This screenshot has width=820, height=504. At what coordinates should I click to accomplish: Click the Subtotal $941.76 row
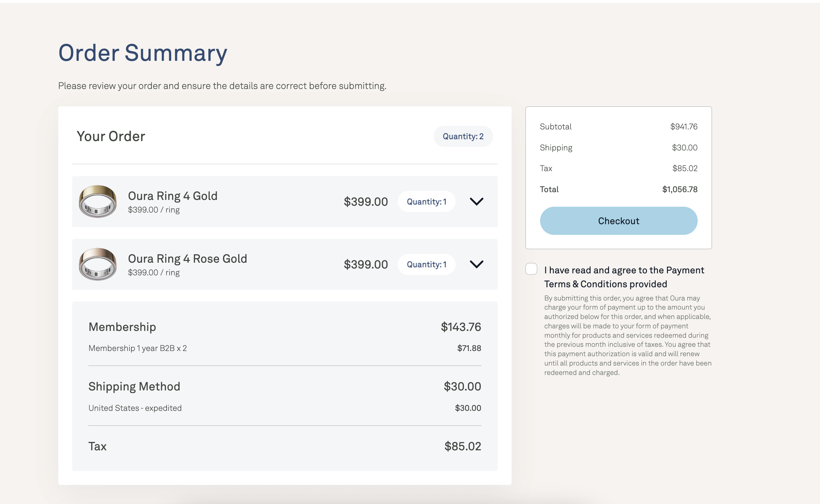click(619, 127)
